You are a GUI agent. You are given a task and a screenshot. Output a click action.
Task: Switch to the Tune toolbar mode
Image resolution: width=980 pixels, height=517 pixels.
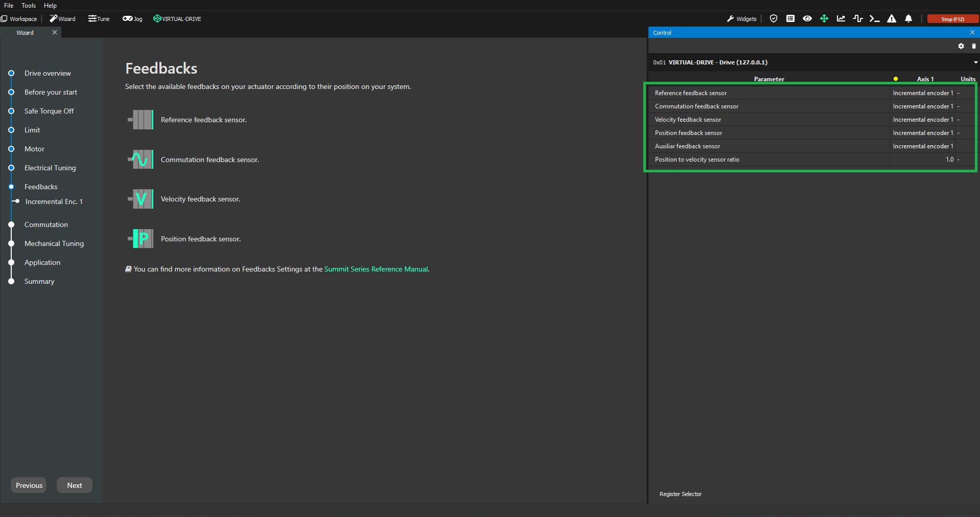[x=99, y=19]
